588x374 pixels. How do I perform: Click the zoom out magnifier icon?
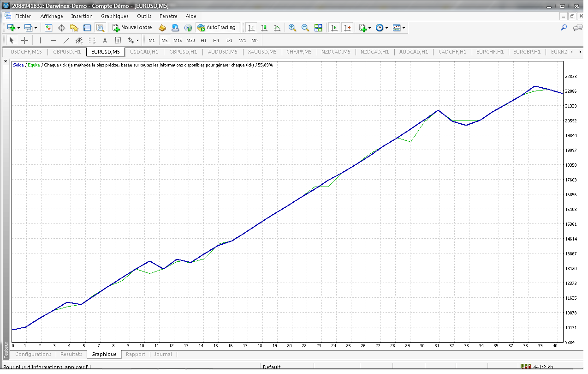point(305,28)
